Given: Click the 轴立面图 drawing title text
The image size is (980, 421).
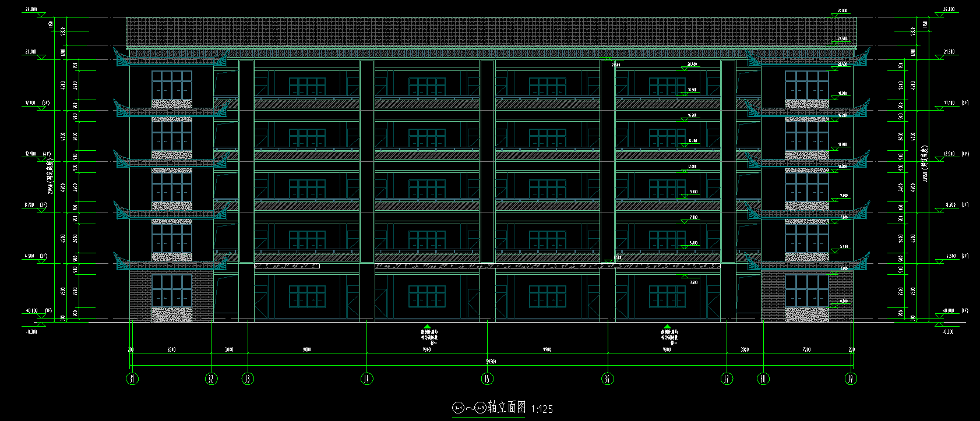Looking at the screenshot, I should [506, 408].
